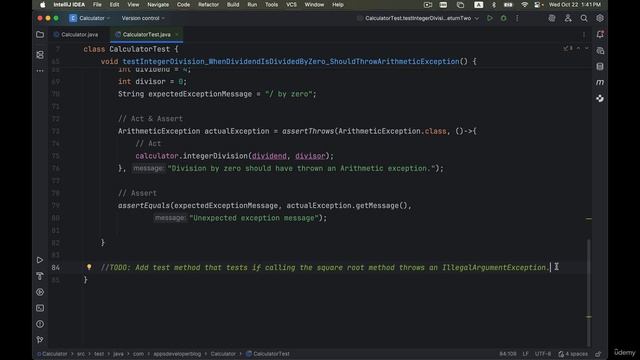Click the assertThrows method call
Viewport: 640px width, 360px height.
click(308, 131)
